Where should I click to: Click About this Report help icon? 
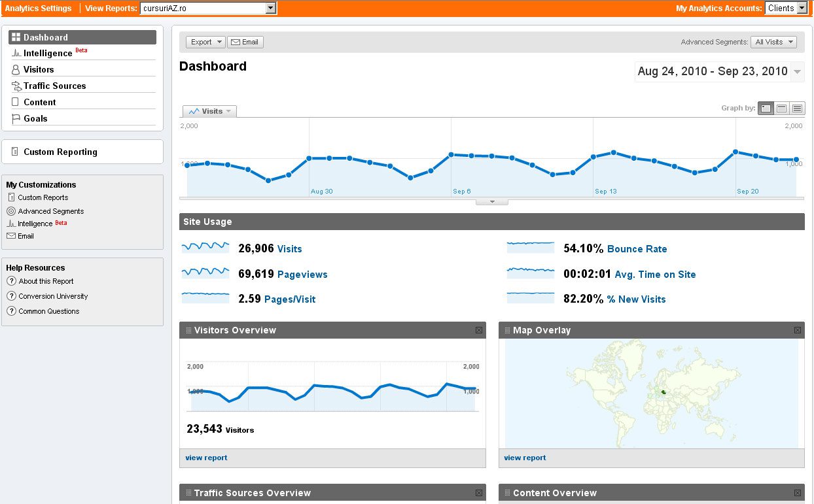point(11,281)
